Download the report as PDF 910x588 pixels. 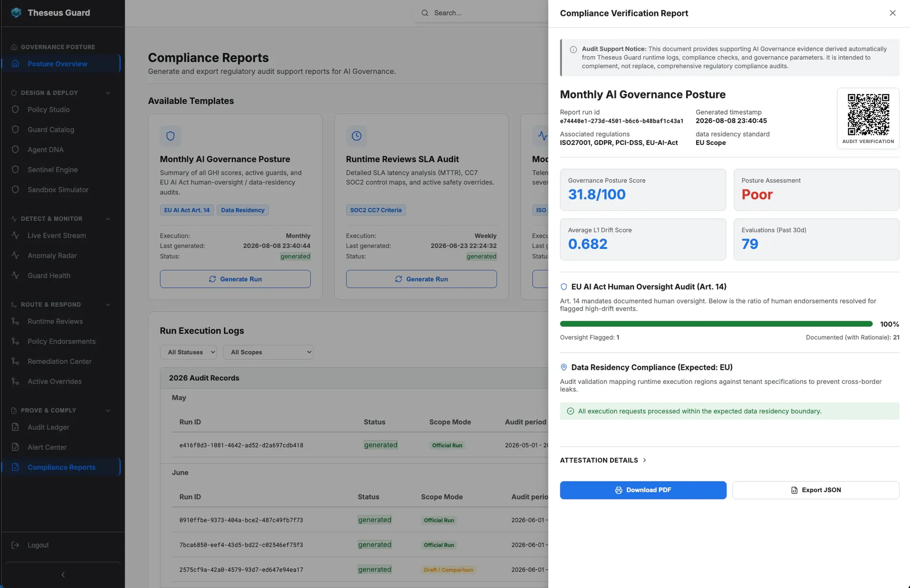coord(643,490)
